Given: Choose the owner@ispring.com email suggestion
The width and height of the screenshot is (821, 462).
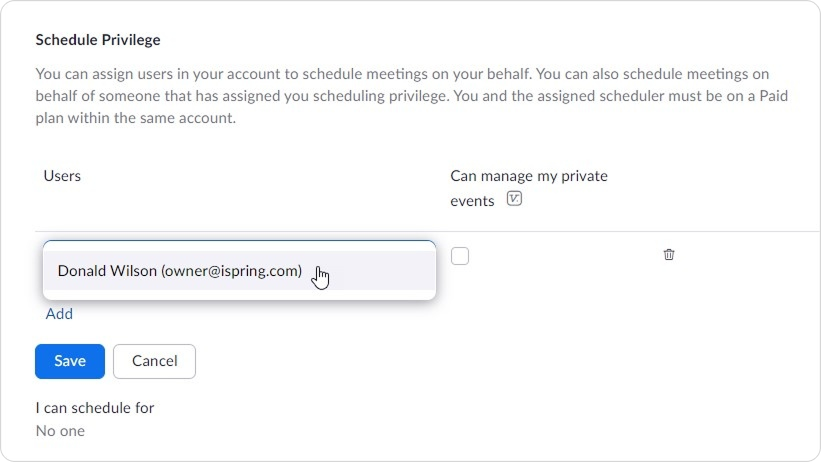Looking at the screenshot, I should (x=231, y=271).
